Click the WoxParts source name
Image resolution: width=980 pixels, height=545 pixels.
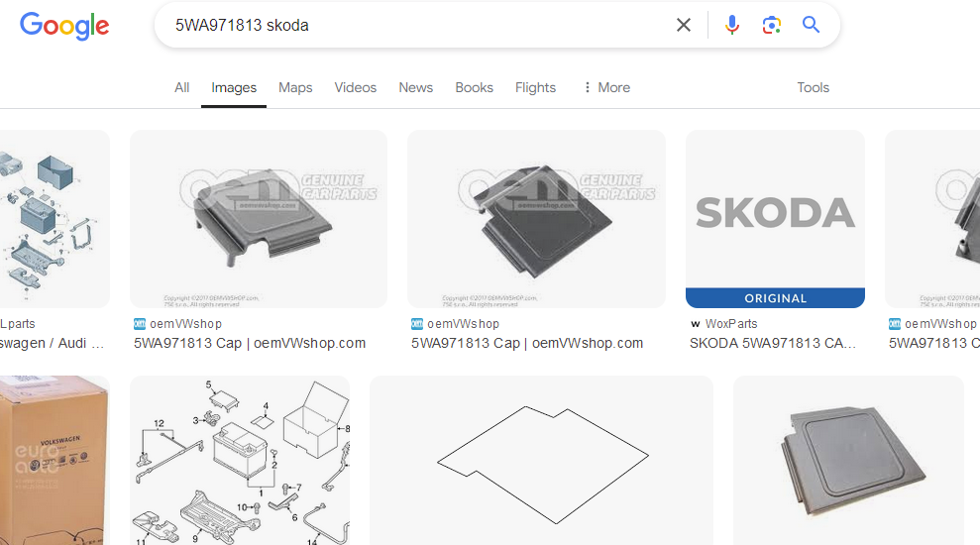[731, 324]
